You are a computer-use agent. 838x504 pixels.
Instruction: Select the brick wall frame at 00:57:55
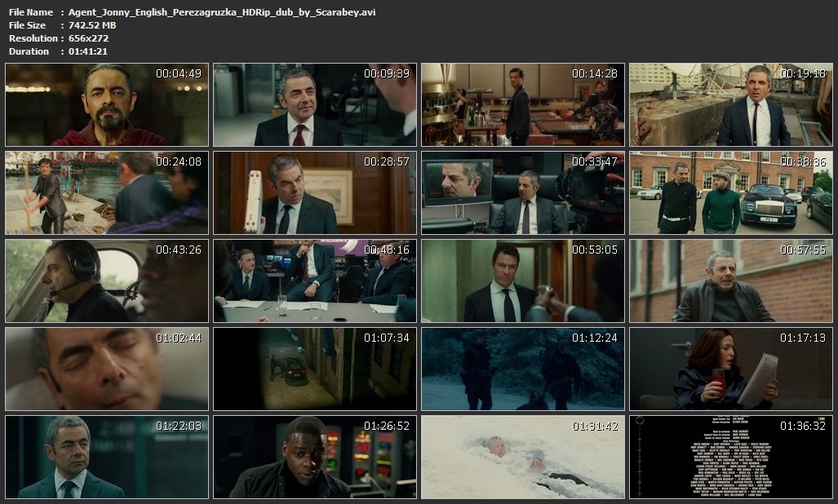click(x=731, y=281)
